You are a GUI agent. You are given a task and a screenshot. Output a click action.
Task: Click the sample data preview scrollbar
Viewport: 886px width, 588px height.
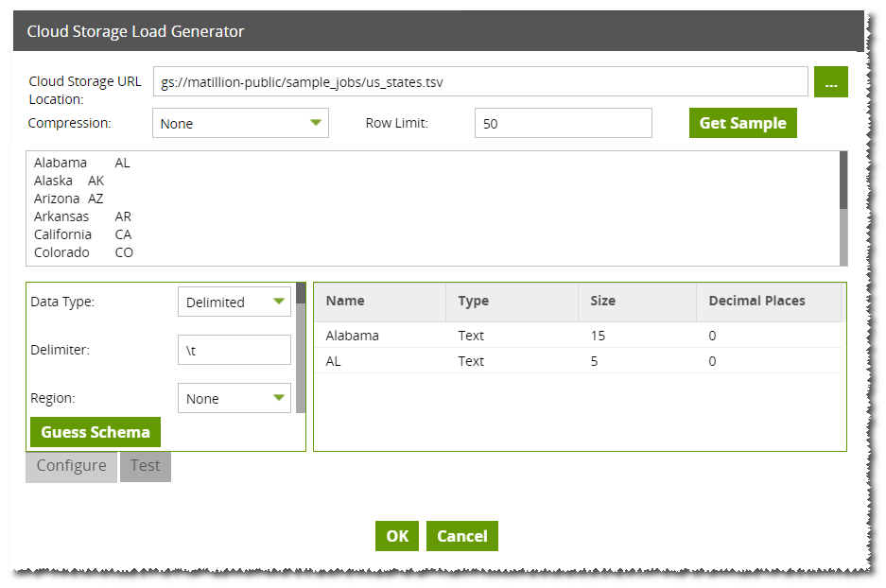(843, 208)
